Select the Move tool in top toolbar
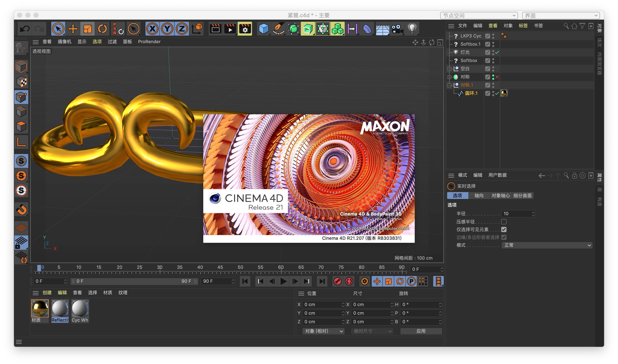Screen dimensions: 618x364 (73, 29)
